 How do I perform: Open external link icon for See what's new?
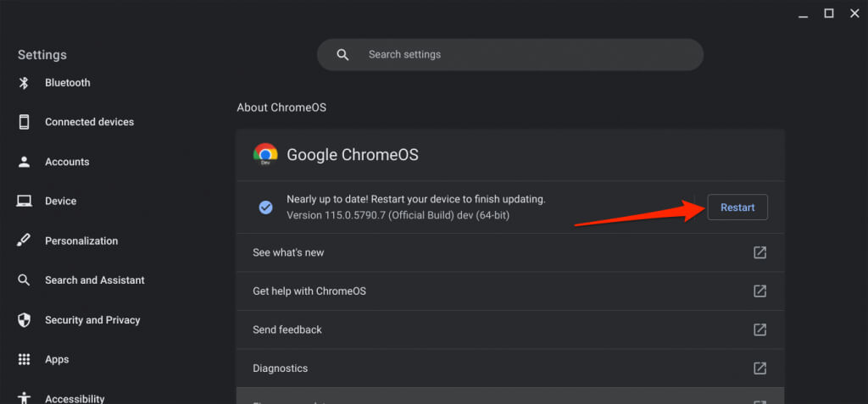[x=760, y=252]
